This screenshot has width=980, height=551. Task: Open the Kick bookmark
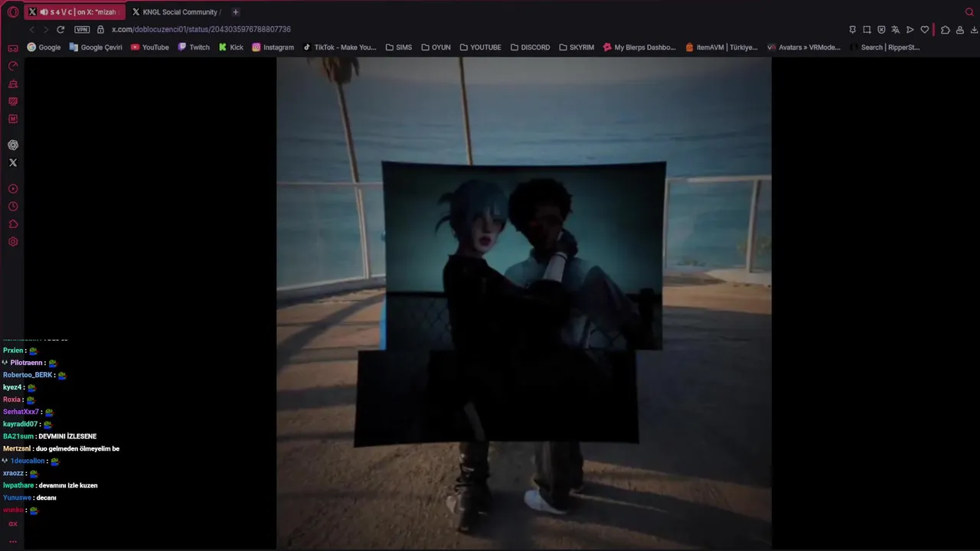[231, 47]
